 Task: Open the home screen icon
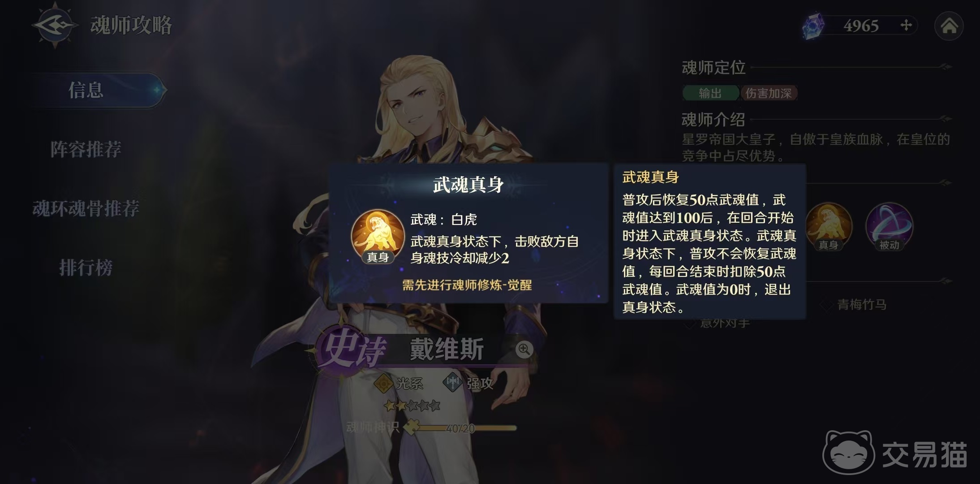pyautogui.click(x=949, y=26)
